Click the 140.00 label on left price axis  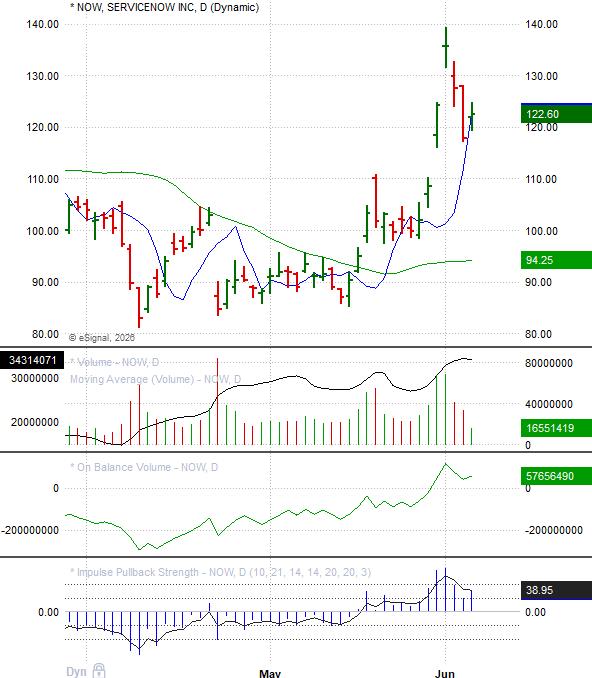point(43,24)
